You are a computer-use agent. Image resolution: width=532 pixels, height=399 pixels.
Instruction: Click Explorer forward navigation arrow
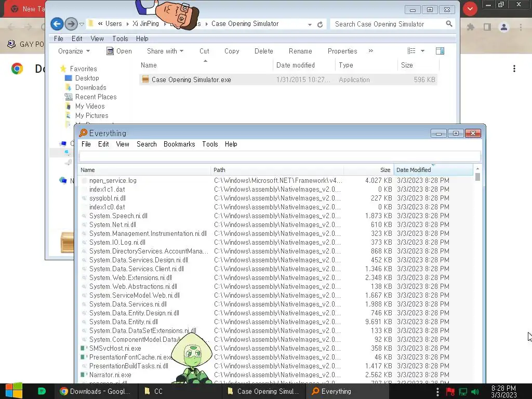click(x=71, y=24)
